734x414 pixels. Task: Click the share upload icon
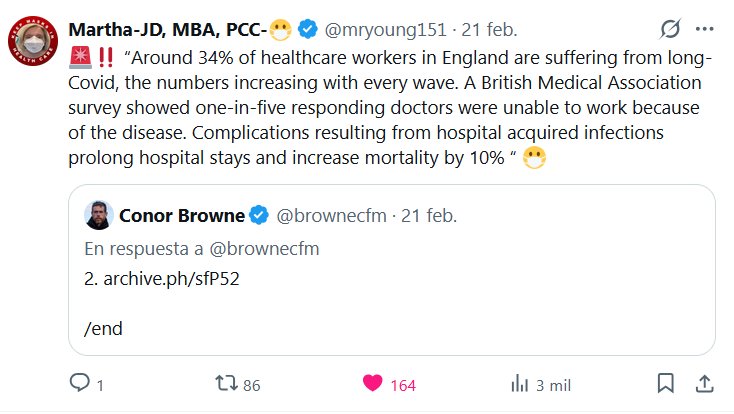pyautogui.click(x=703, y=384)
